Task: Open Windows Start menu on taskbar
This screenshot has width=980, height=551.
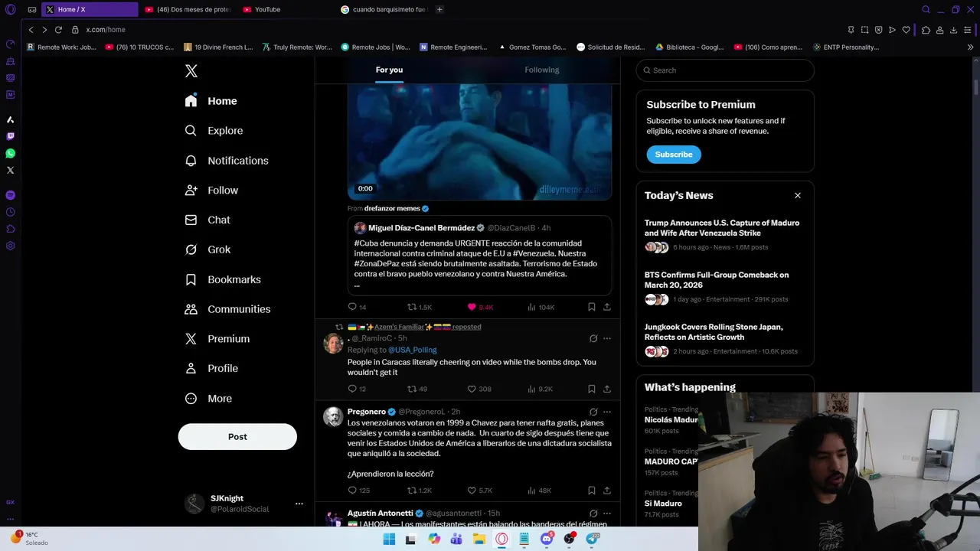Action: point(389,539)
